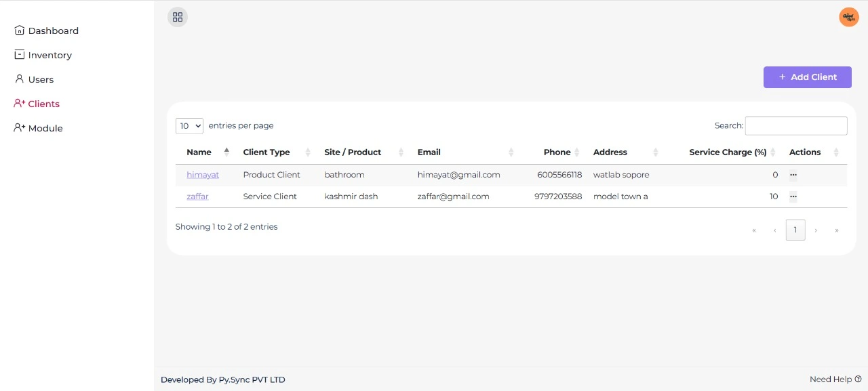The height and width of the screenshot is (391, 868).
Task: Open the zaffar client link
Action: (x=197, y=197)
